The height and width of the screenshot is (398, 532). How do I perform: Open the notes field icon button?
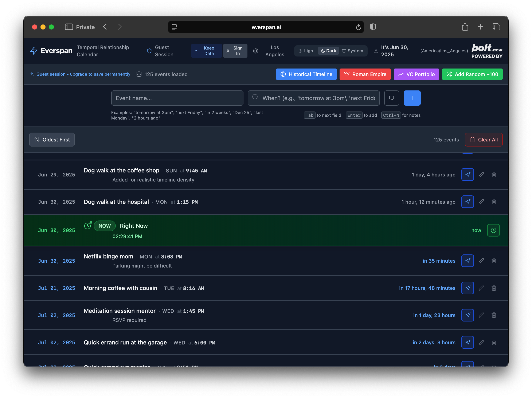[391, 98]
